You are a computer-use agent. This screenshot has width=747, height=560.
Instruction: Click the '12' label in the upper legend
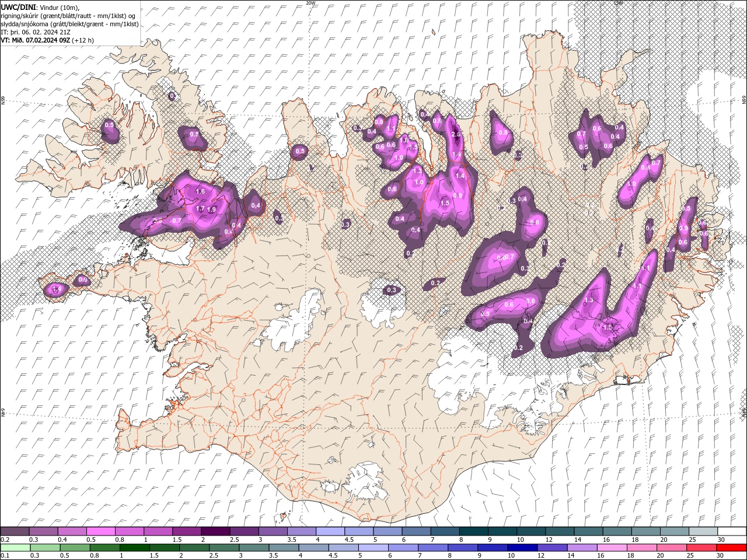point(549,540)
